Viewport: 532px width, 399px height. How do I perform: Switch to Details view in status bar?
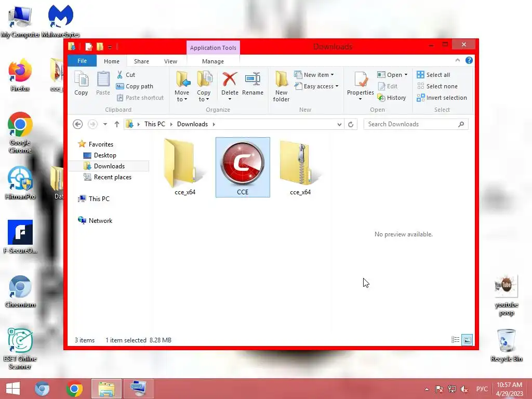[x=455, y=340]
